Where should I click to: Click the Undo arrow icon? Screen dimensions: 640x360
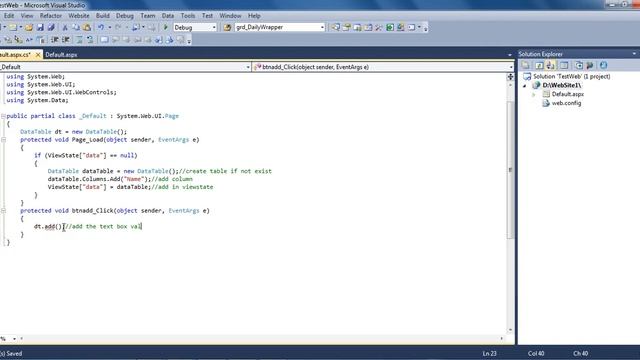coord(100,27)
